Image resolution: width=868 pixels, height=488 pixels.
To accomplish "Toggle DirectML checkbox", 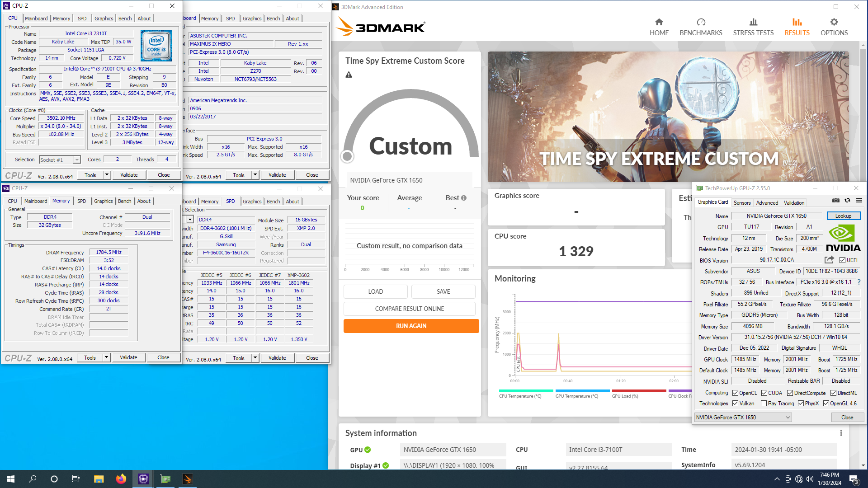I will 834,393.
